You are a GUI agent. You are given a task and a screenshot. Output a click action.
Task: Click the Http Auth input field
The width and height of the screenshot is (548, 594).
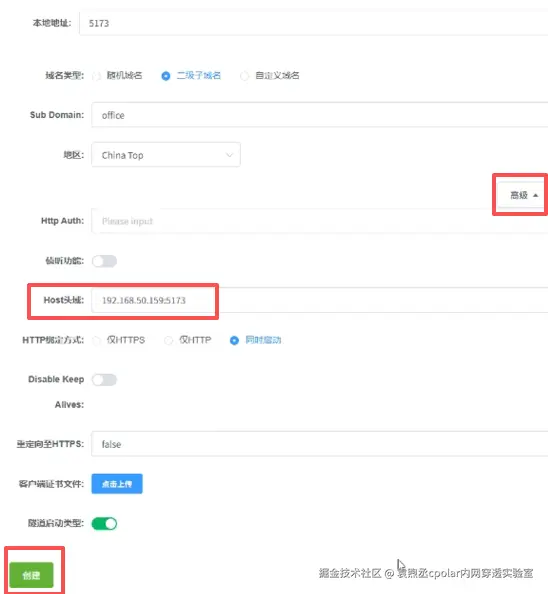(x=320, y=221)
